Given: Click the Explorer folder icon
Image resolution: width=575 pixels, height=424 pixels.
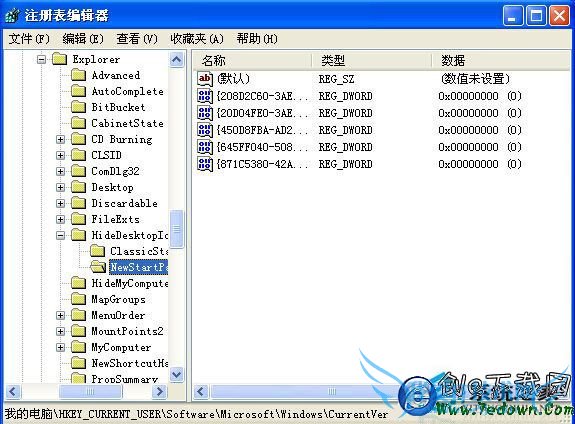Looking at the screenshot, I should [59, 59].
